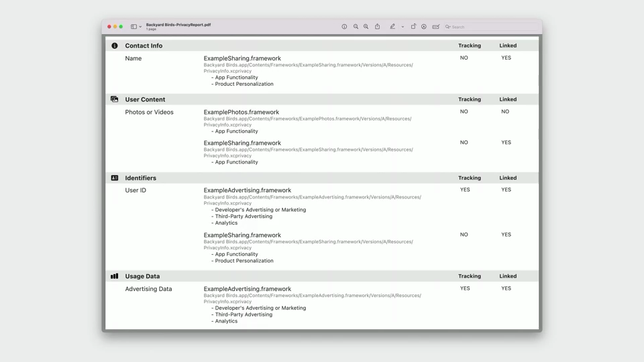Select the Markup highlight pen tool

[392, 27]
